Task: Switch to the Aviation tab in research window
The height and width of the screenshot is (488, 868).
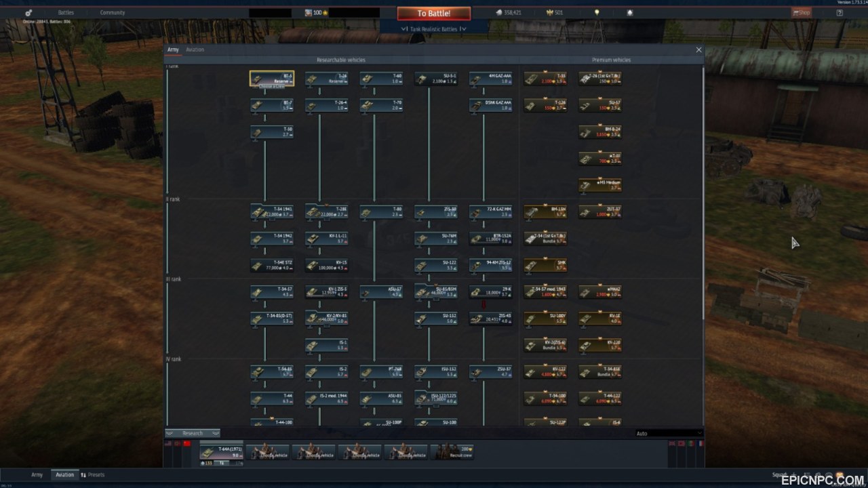Action: tap(195, 49)
